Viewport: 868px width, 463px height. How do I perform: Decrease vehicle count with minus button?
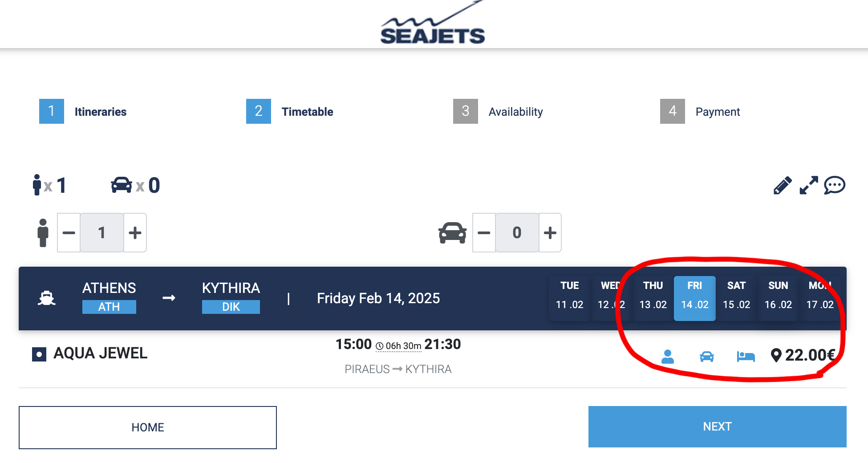pyautogui.click(x=484, y=233)
